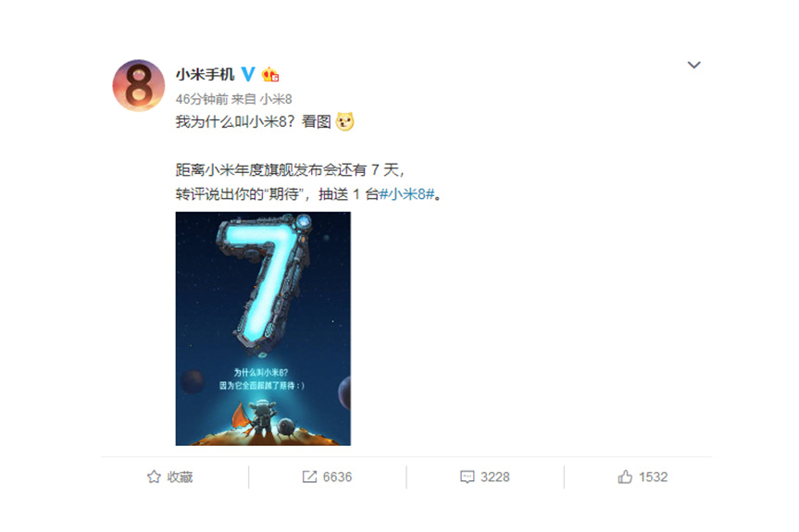Click the 小米手机 profile avatar
799x532 pixels.
(139, 85)
